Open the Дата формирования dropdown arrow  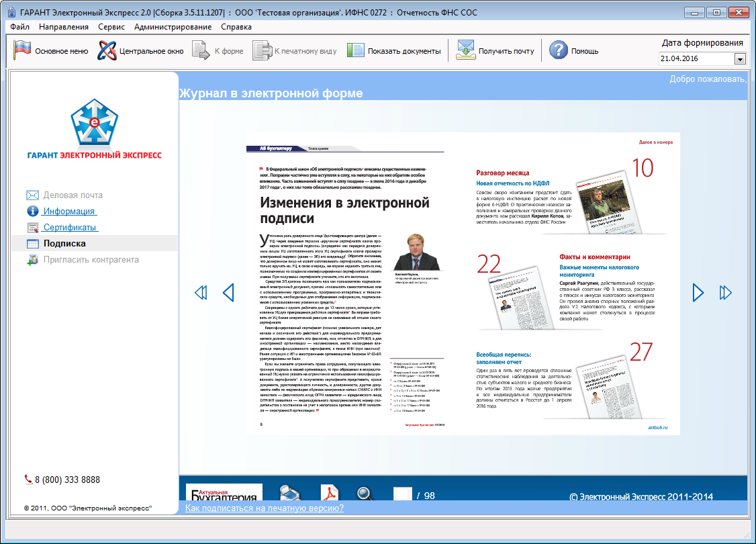tap(740, 59)
